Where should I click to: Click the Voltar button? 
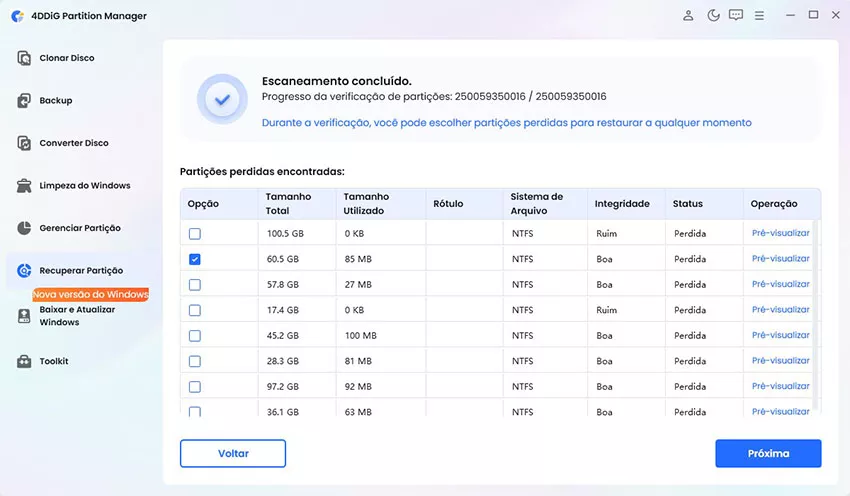233,453
